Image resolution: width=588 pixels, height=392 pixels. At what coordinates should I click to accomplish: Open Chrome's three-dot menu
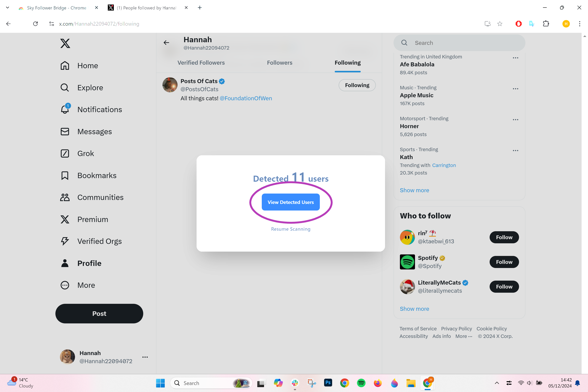click(580, 24)
